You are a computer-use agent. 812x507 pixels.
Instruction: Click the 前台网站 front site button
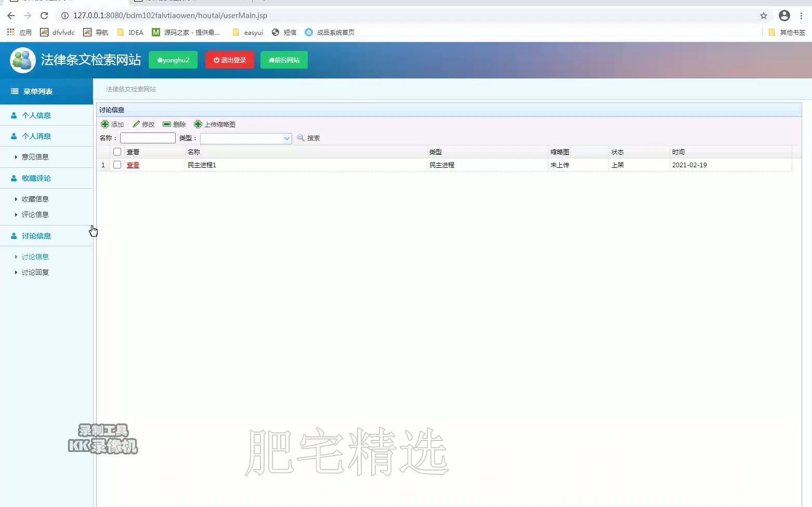(284, 60)
